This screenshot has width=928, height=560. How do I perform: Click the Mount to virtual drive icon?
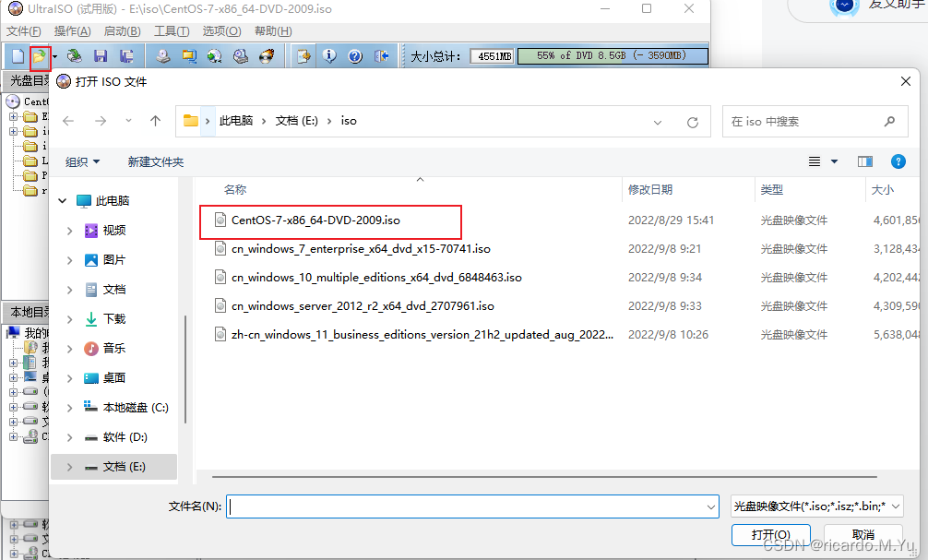point(214,56)
